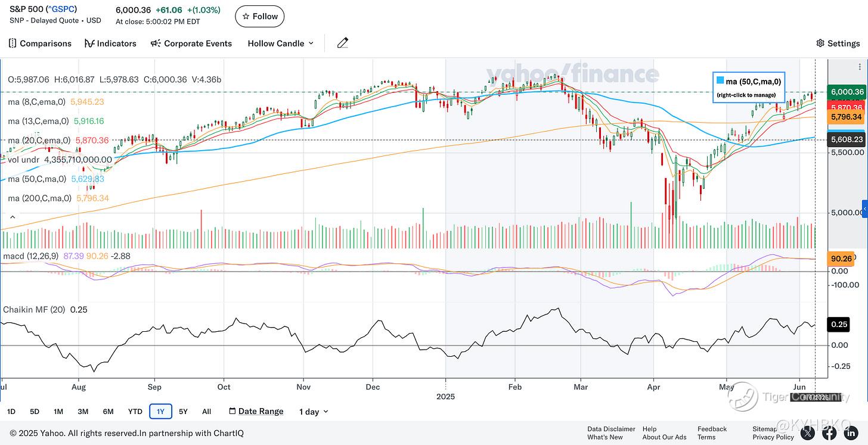Select the 1Y range

(160, 412)
